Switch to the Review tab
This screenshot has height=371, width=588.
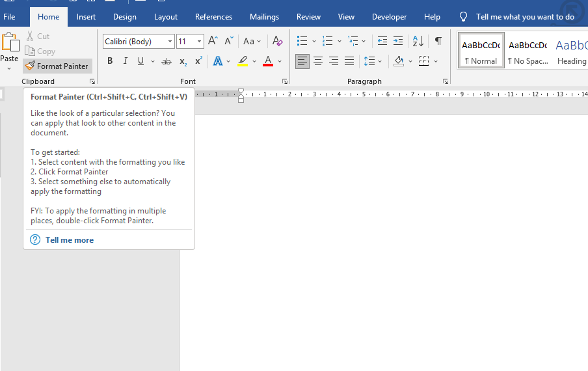tap(308, 17)
